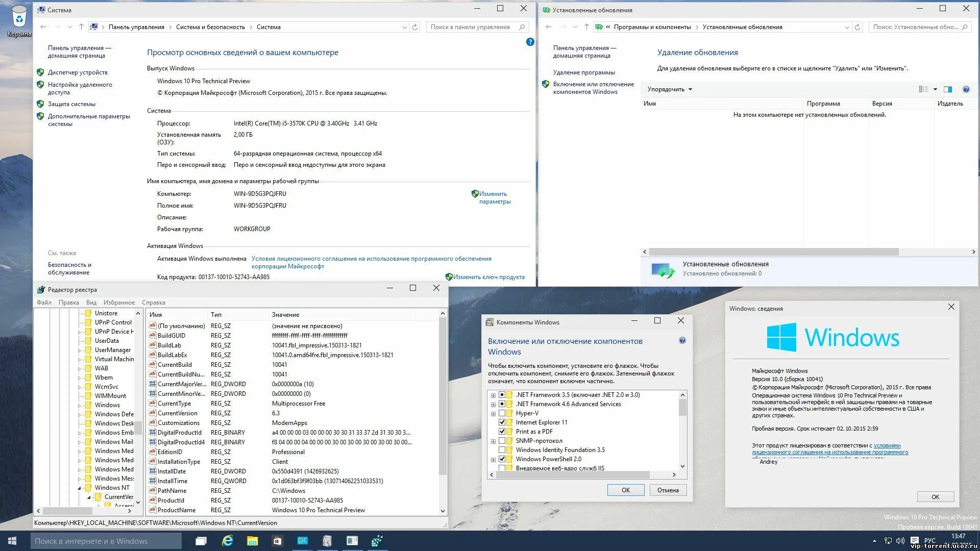Toggle .NET Framework 4.6 Advanced Services checkbox
The image size is (980, 551).
click(x=502, y=404)
